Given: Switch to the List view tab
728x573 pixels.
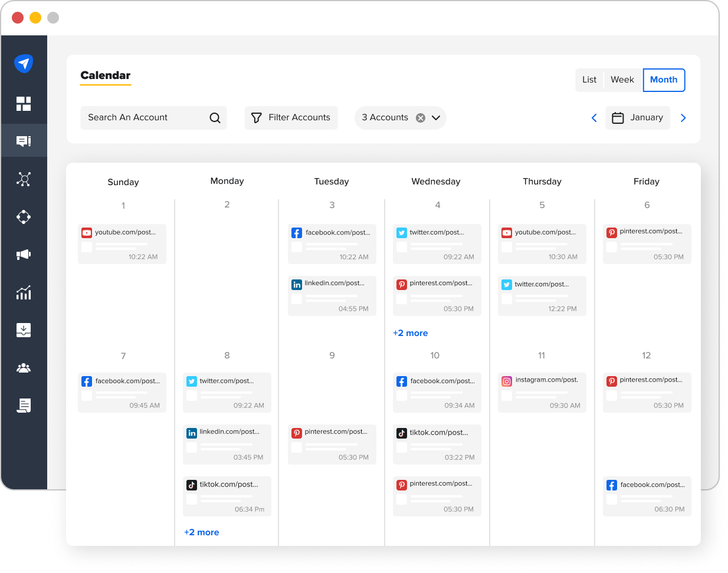Looking at the screenshot, I should pyautogui.click(x=590, y=80).
